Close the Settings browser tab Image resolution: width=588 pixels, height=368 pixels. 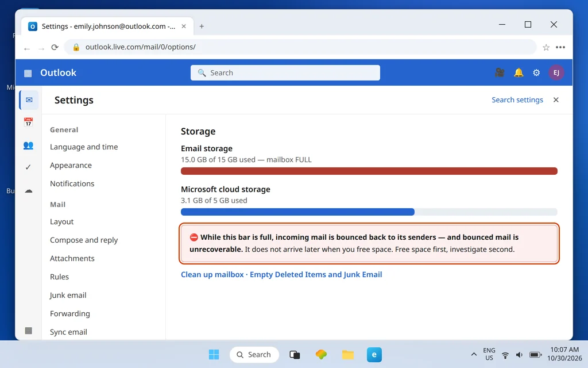(x=184, y=26)
